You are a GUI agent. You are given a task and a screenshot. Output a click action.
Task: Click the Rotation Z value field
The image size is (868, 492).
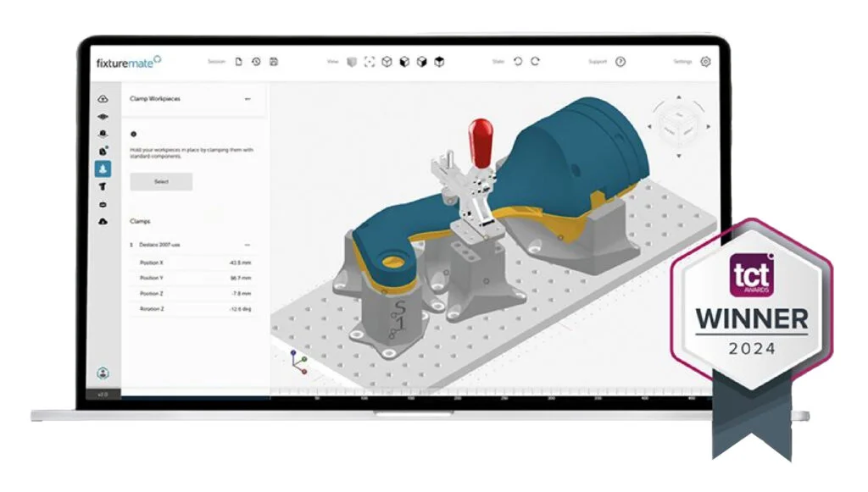pyautogui.click(x=240, y=308)
